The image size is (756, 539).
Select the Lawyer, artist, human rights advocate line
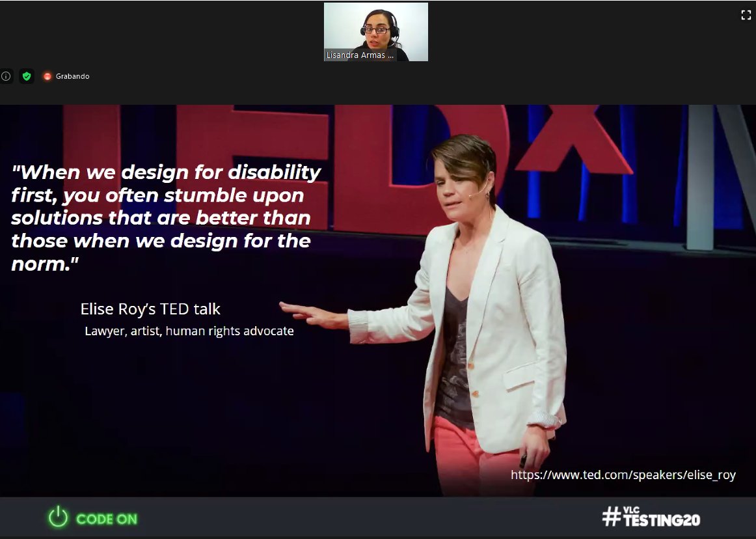coord(189,331)
